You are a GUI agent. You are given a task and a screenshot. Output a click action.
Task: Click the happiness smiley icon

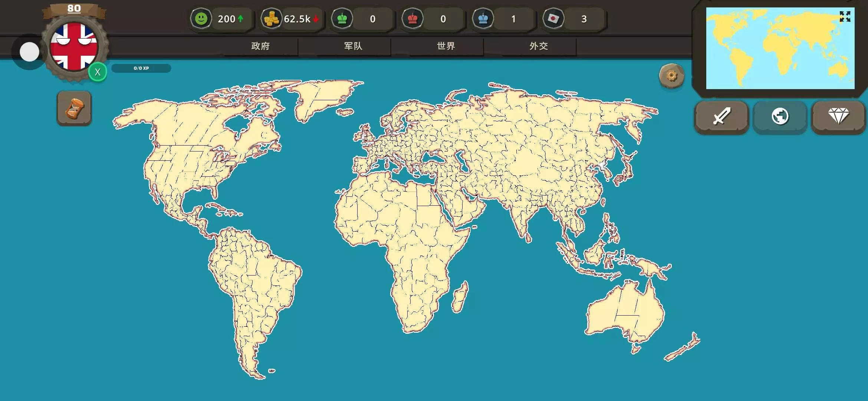coord(201,19)
